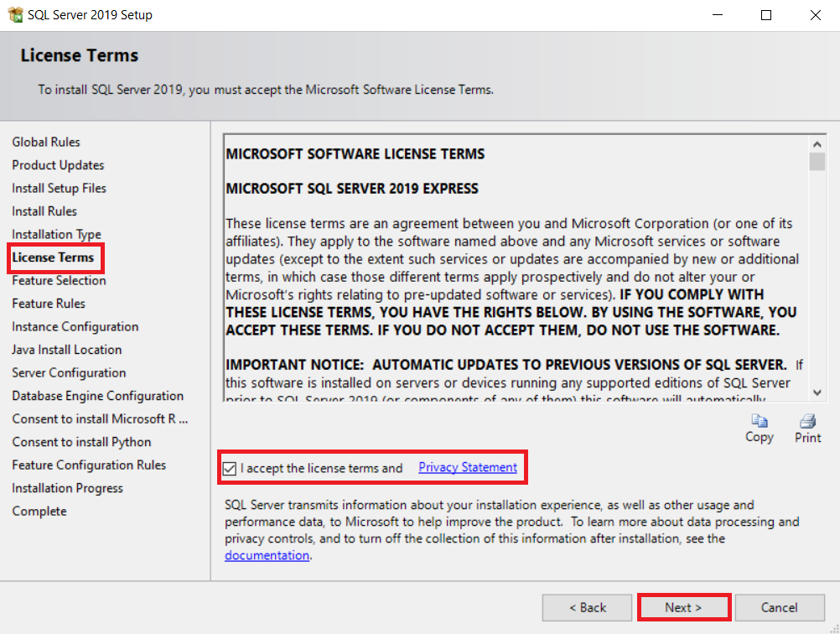Select Feature Rules step
The height and width of the screenshot is (634, 840).
click(49, 304)
